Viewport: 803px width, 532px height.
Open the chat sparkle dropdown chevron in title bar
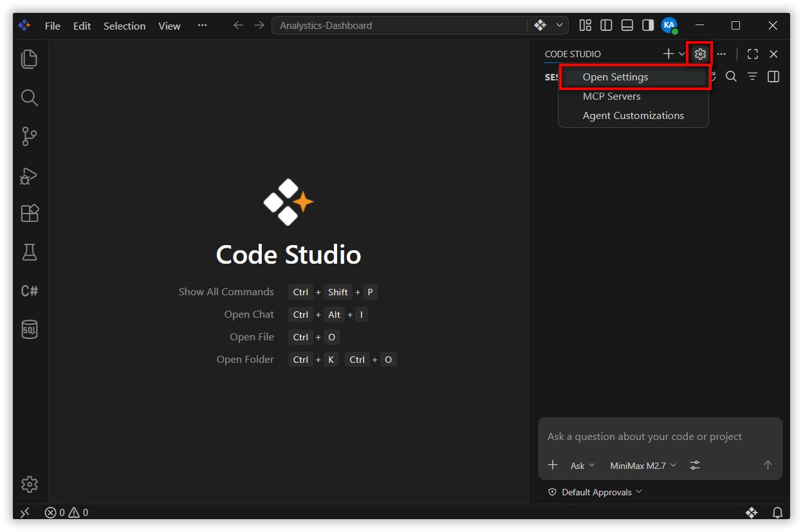click(559, 25)
